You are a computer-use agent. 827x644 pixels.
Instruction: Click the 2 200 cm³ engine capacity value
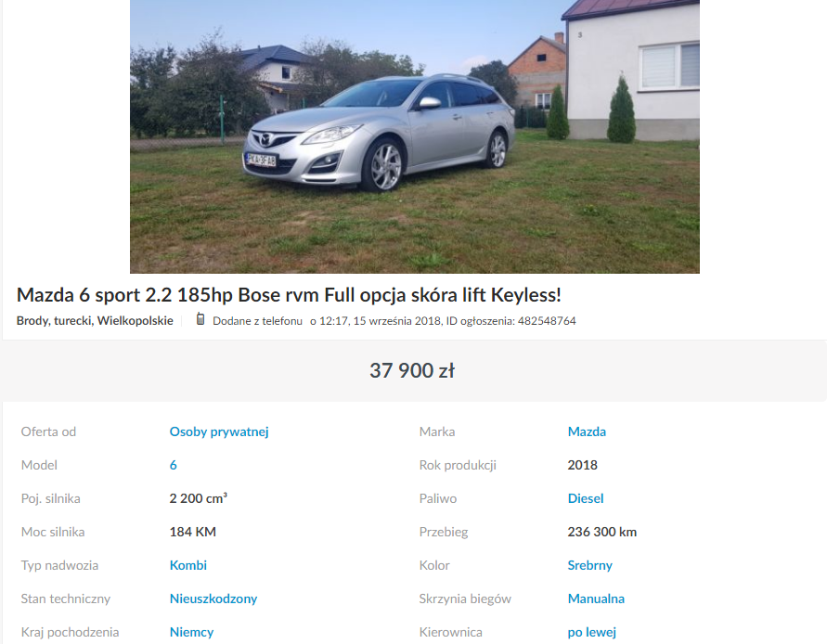click(198, 498)
